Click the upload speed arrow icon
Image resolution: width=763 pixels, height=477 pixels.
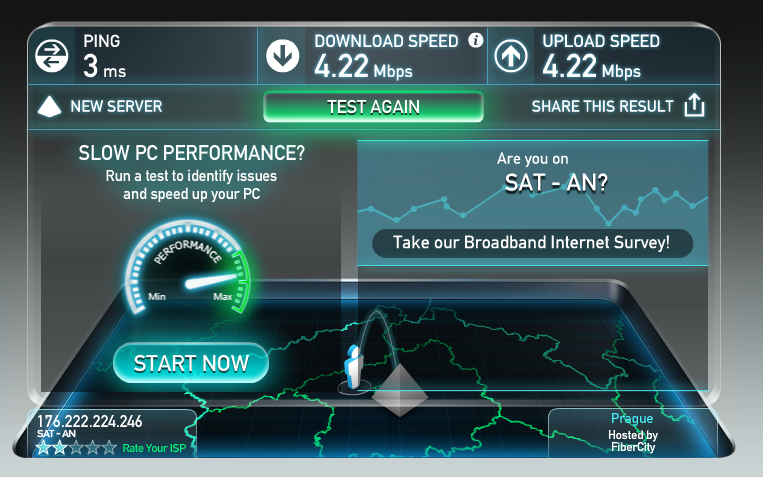[x=510, y=56]
